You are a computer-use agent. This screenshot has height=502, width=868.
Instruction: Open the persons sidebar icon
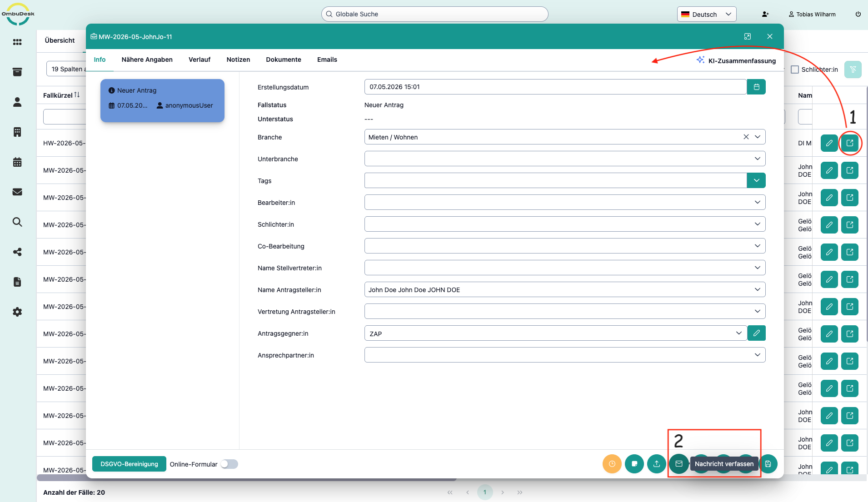coord(17,102)
